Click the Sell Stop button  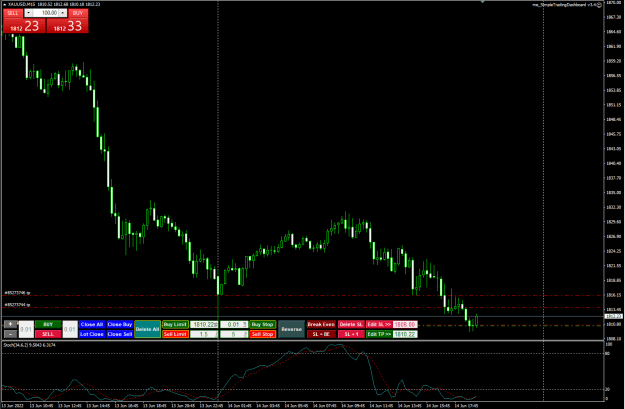point(263,334)
